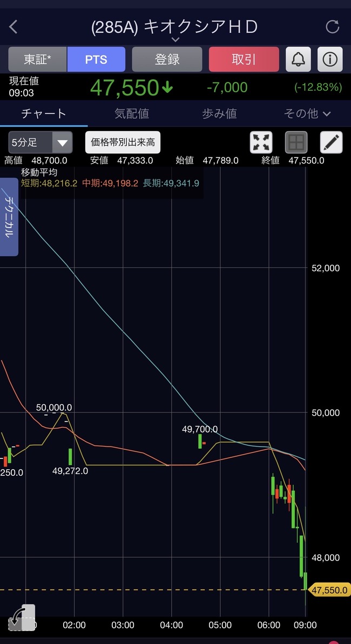This screenshot has height=644, width=351.
Task: Click the 02:00 time axis label
Action: pos(74,625)
